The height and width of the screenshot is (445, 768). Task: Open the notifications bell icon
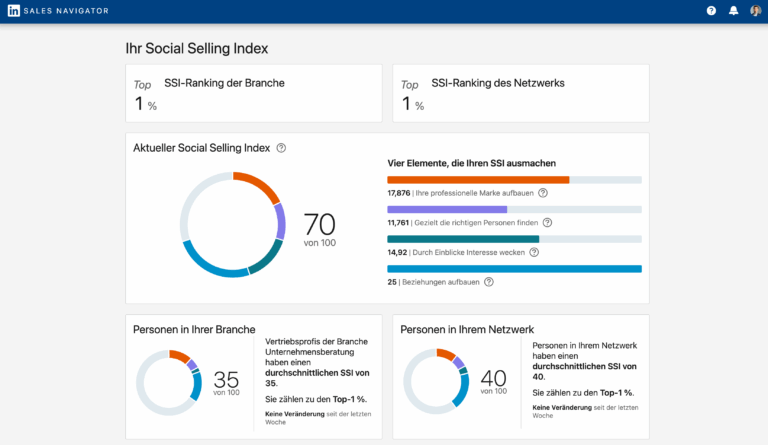click(733, 10)
